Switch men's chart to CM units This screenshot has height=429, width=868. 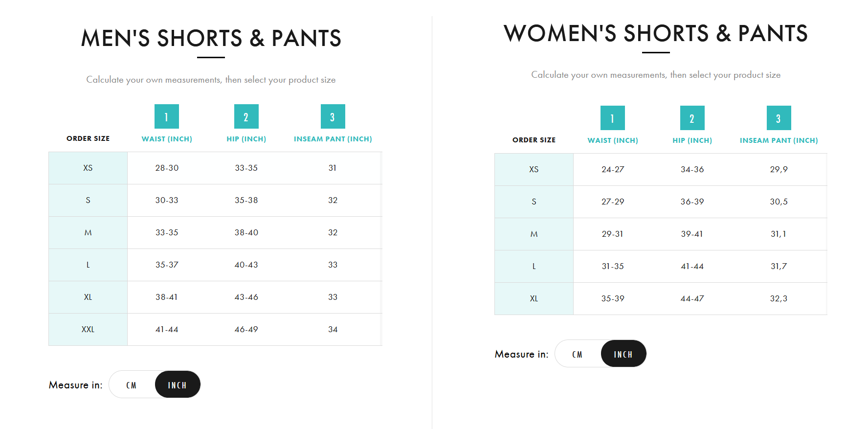131,385
